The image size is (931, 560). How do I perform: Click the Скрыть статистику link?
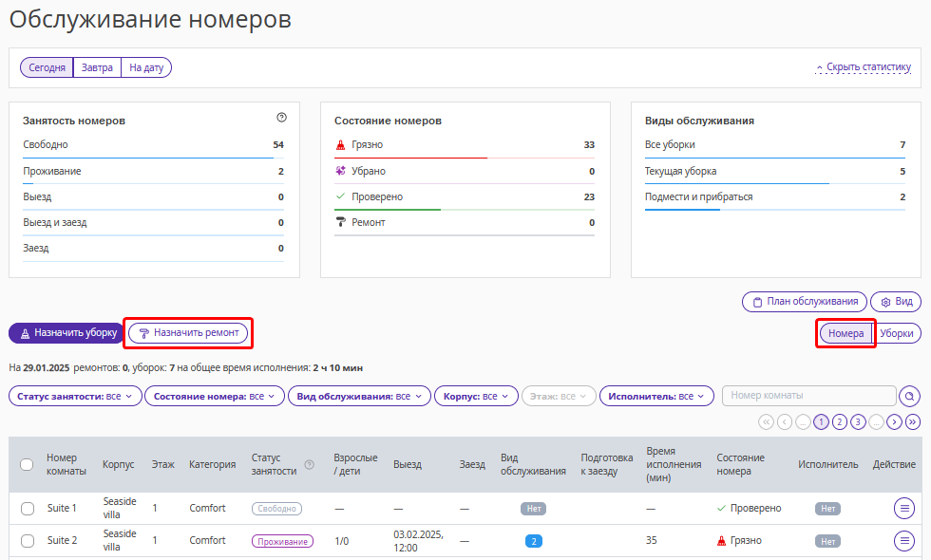(864, 67)
